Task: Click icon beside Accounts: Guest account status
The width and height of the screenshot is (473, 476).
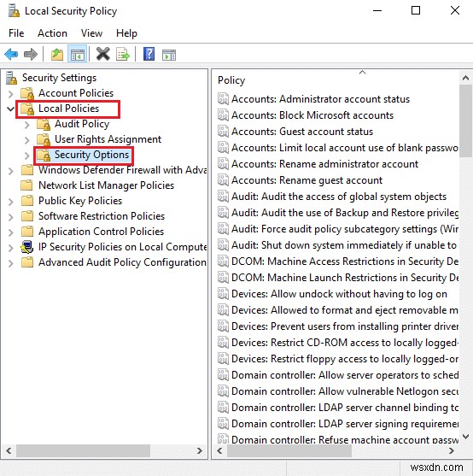Action: tap(223, 131)
